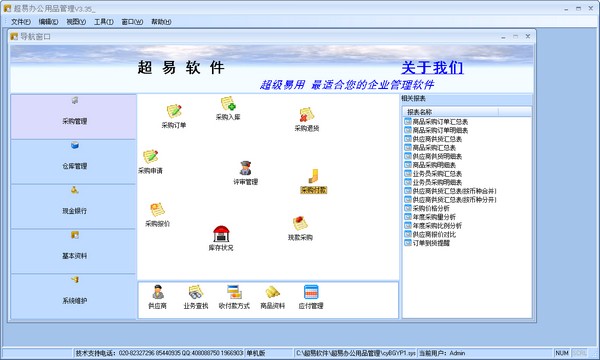The image size is (600, 360).
Task: Open report 商品采购汇总表
Action: point(430,148)
